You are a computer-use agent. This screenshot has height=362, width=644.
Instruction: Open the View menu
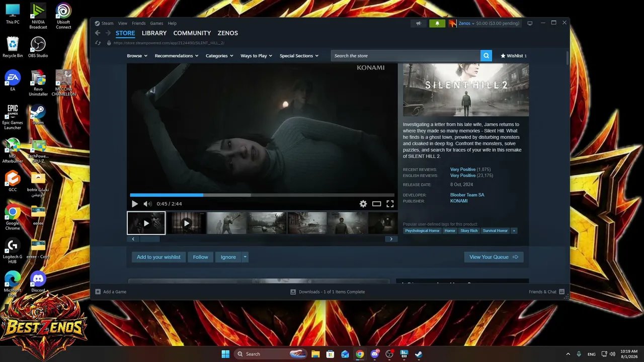point(122,23)
